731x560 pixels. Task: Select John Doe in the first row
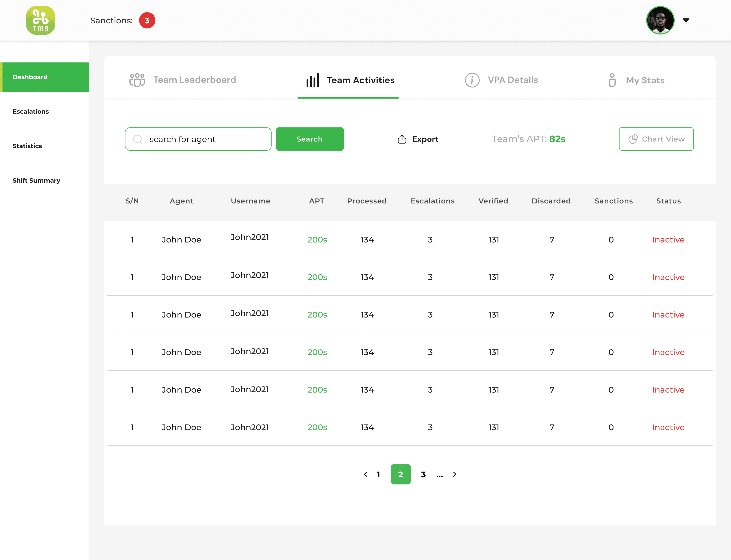coord(181,240)
